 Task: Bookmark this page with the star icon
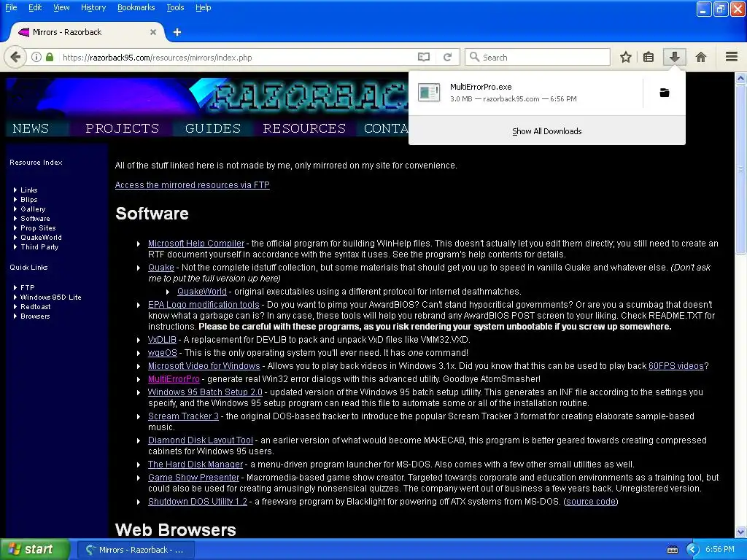pos(625,57)
